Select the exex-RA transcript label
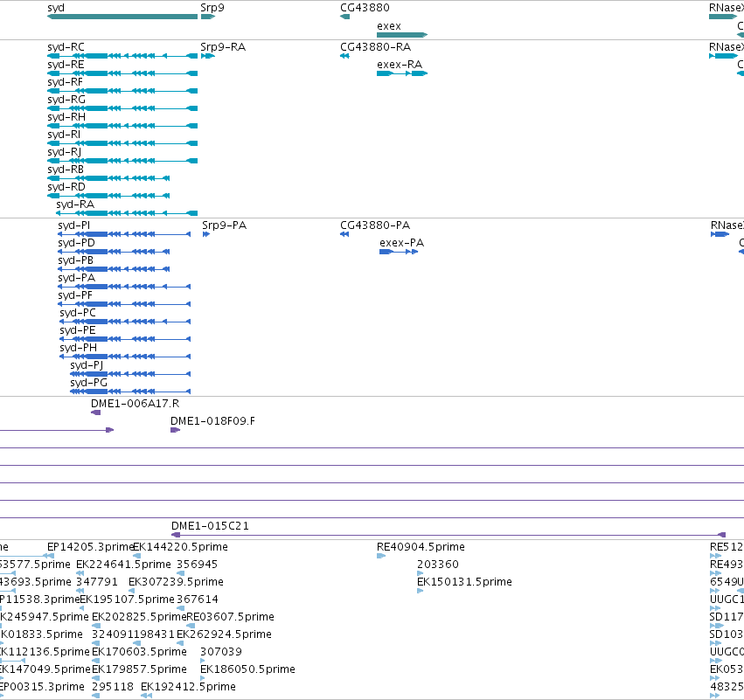Screen dimensions: 744x700 coord(400,65)
